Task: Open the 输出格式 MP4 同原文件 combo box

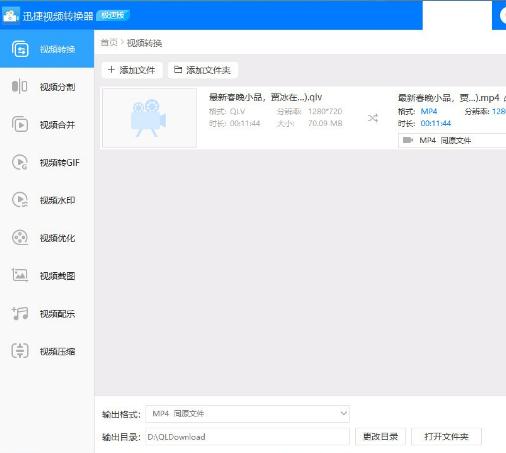Action: pyautogui.click(x=247, y=414)
